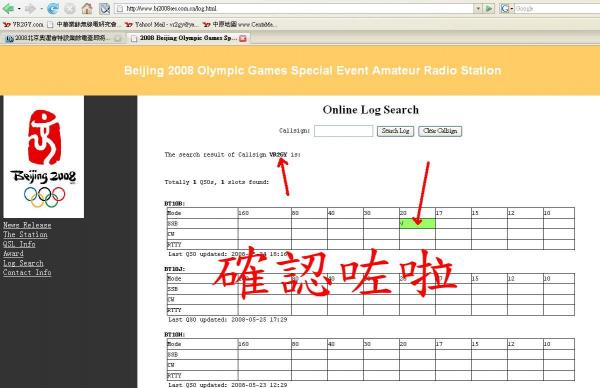Screen dimensions: 600x388
Task: Click the Google search engine icon
Action: [x=505, y=8]
